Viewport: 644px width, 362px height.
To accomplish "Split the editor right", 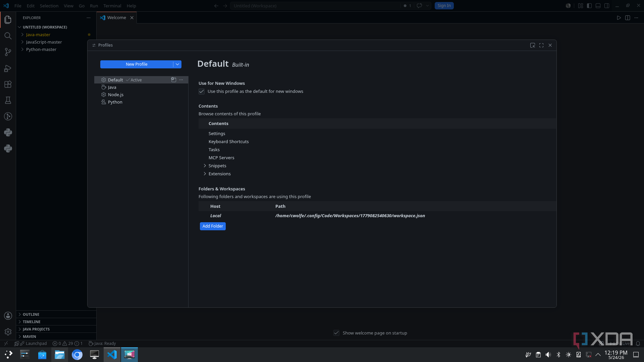I will pyautogui.click(x=628, y=18).
